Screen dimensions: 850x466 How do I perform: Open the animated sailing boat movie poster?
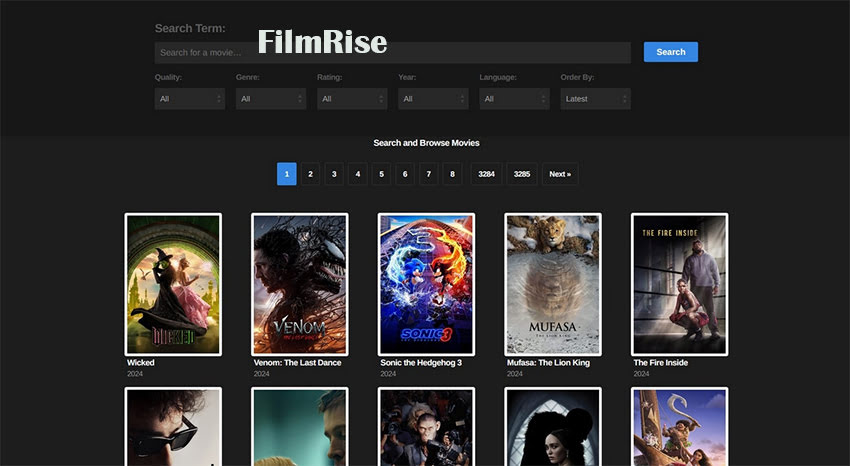(x=680, y=426)
